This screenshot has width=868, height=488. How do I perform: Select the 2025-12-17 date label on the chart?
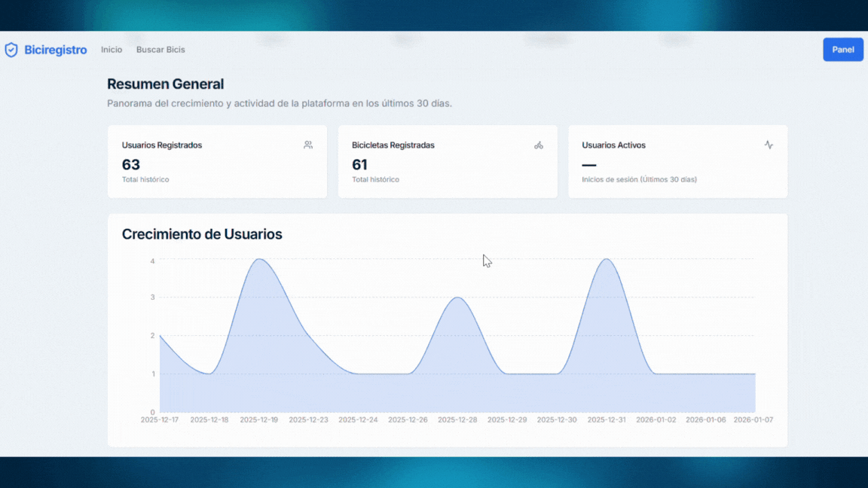click(159, 419)
